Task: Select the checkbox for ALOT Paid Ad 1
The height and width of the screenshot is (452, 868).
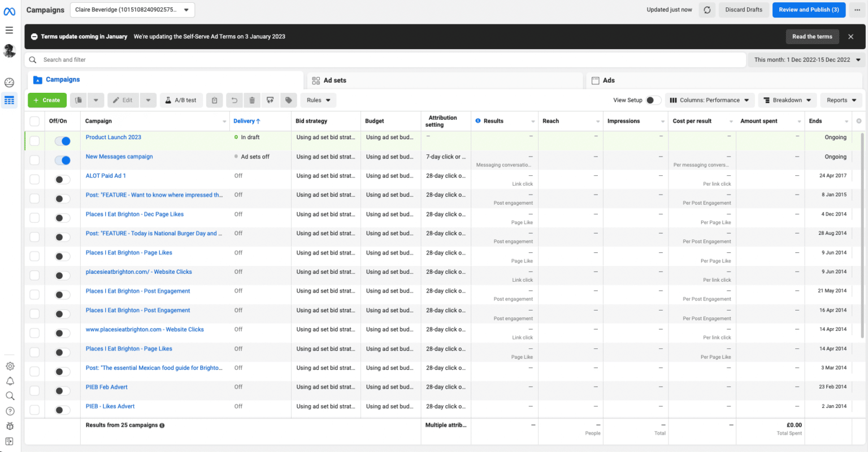Action: (x=34, y=179)
